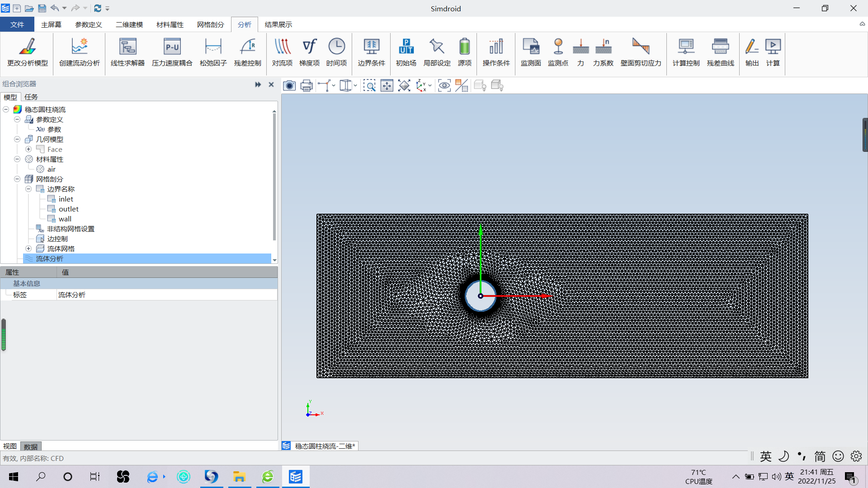Switch to the 二维建模 ribbon tab

click(x=129, y=24)
